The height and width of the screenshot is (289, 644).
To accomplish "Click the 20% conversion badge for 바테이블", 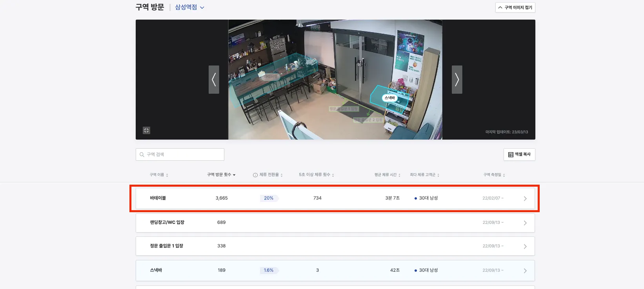I will 269,198.
